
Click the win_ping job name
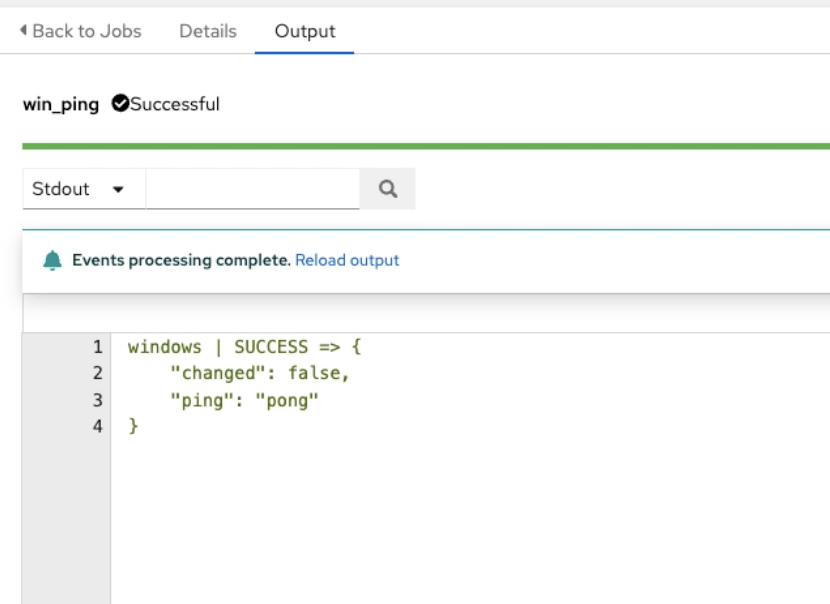pos(61,104)
